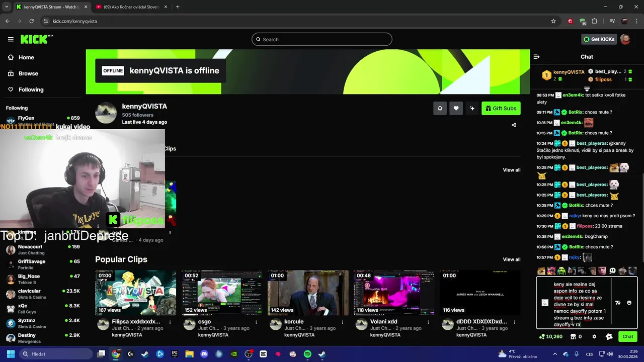644x362 pixels.
Task: Open Spotify from the taskbar
Action: click(x=307, y=354)
